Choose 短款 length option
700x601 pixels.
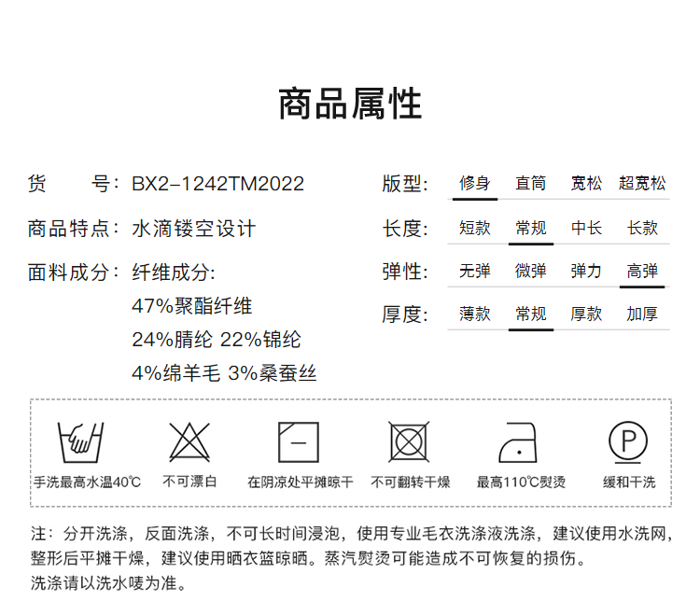[474, 228]
